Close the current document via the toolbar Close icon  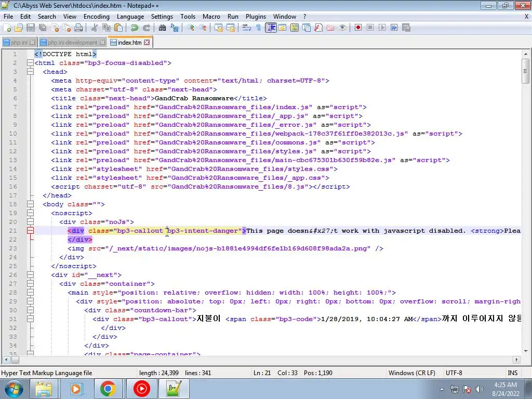[x=55, y=28]
